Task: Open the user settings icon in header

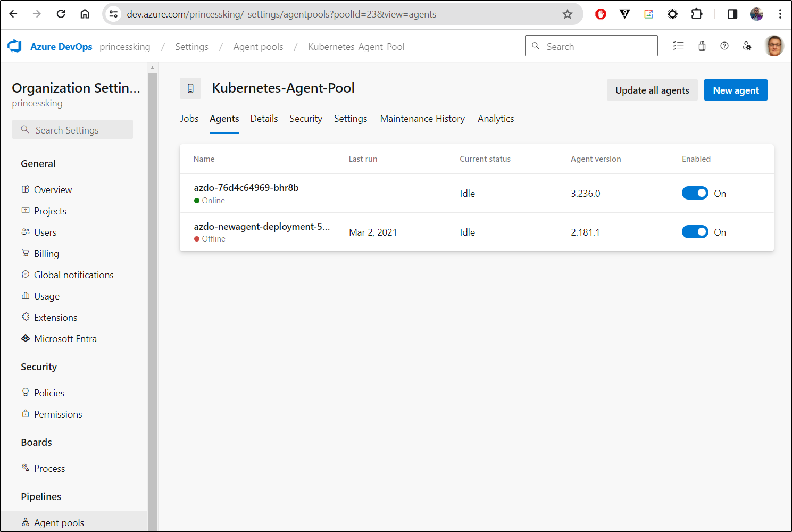Action: click(747, 46)
